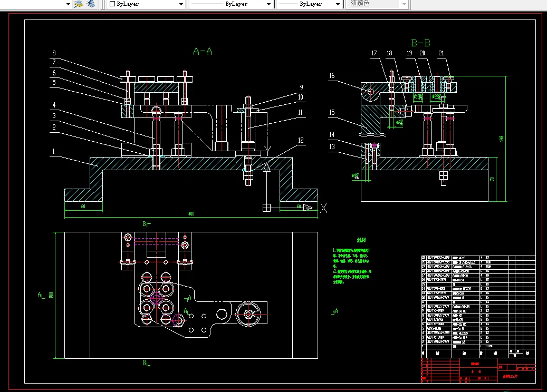Select the A-A section title text
The width and height of the screenshot is (547, 392).
tap(203, 51)
